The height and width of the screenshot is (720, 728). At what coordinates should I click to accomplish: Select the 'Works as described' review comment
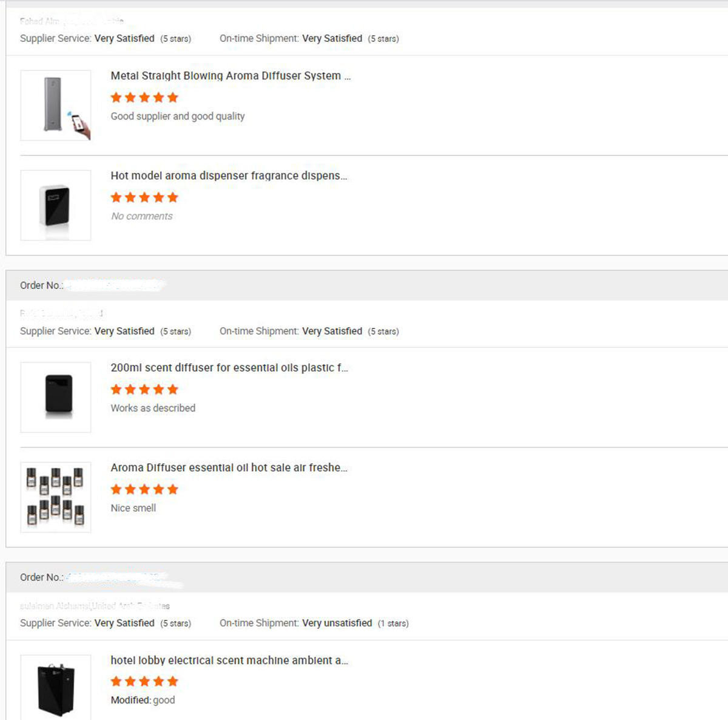(153, 408)
